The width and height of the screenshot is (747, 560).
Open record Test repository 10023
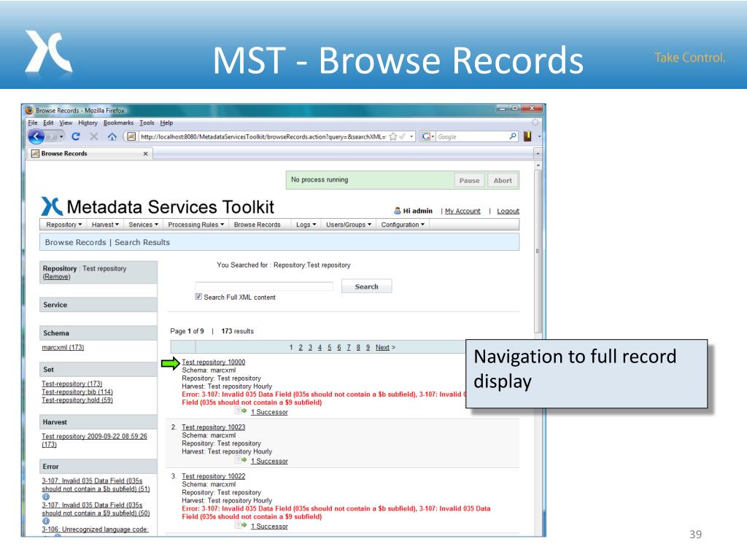(x=214, y=427)
